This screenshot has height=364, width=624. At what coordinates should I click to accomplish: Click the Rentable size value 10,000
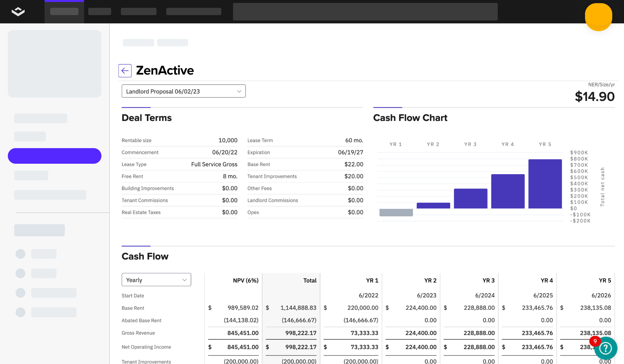coord(228,140)
